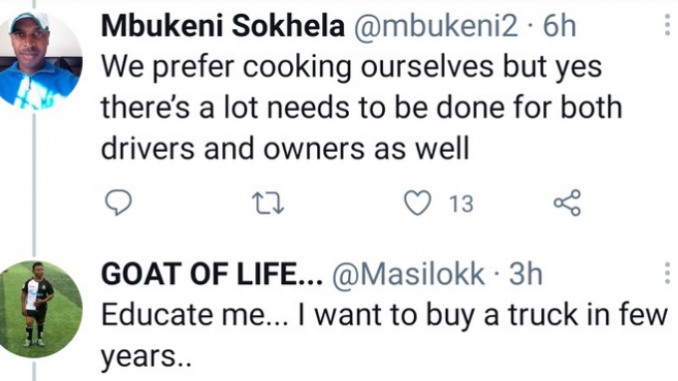Like Mbukeni Sokhela's tweet with heart
The width and height of the screenshot is (678, 381).
tap(417, 203)
